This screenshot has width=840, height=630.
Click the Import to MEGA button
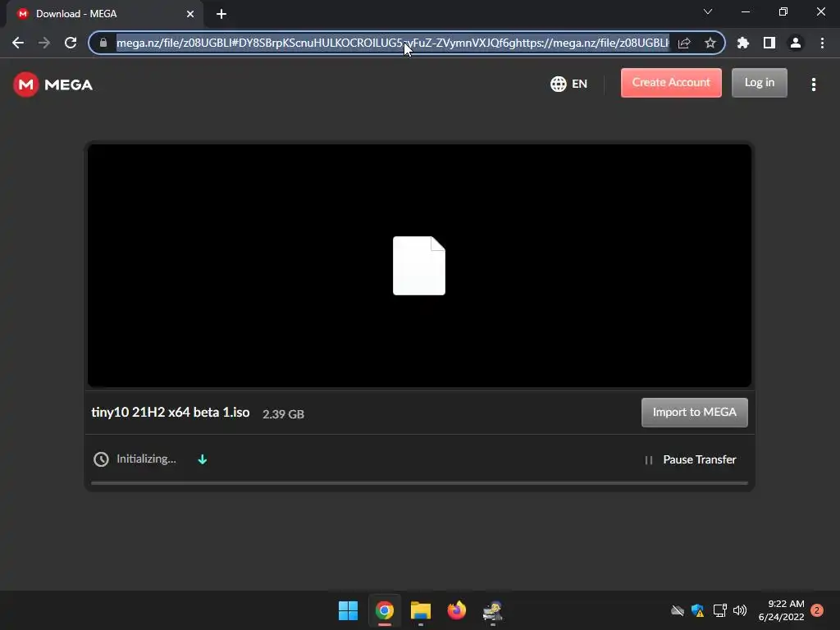point(694,413)
